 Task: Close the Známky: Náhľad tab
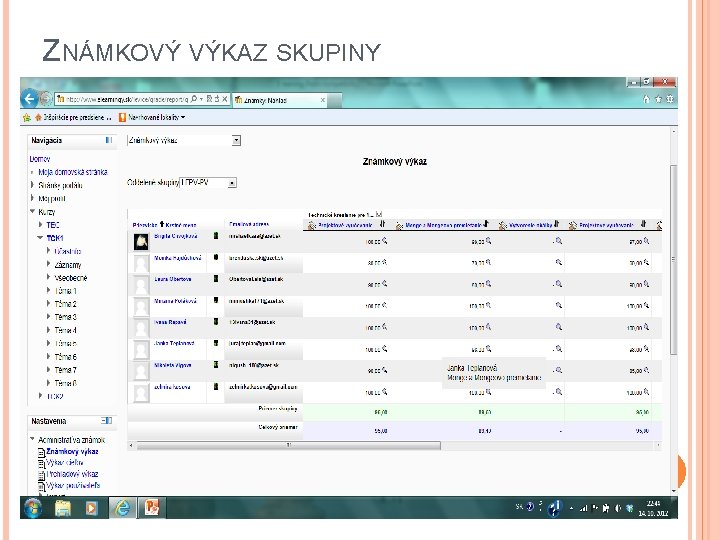point(323,100)
